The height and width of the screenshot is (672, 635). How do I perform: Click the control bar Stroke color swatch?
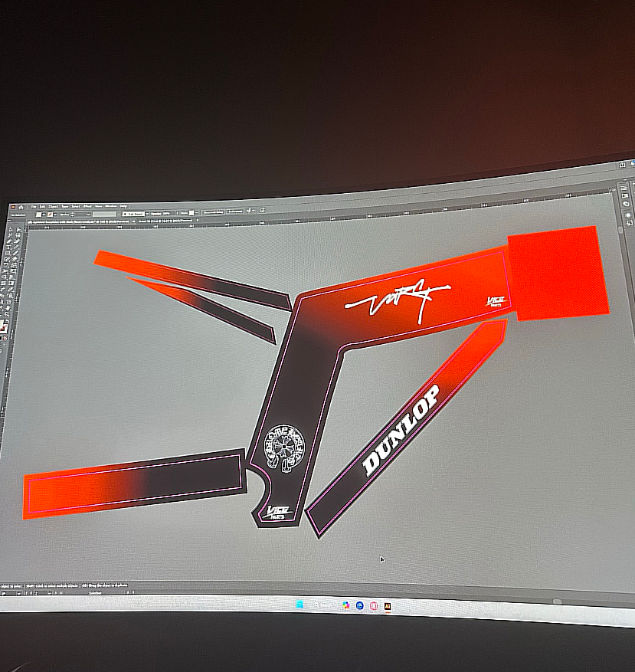pyautogui.click(x=50, y=215)
